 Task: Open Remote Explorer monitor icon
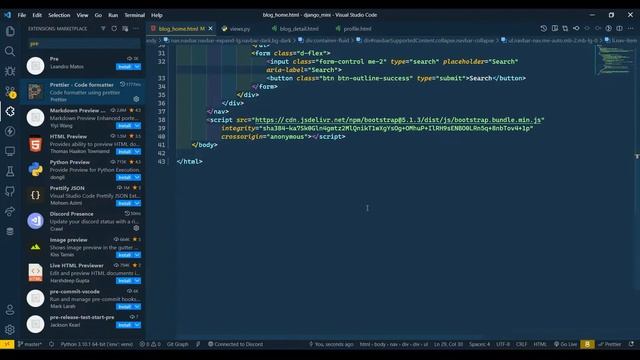[10, 151]
